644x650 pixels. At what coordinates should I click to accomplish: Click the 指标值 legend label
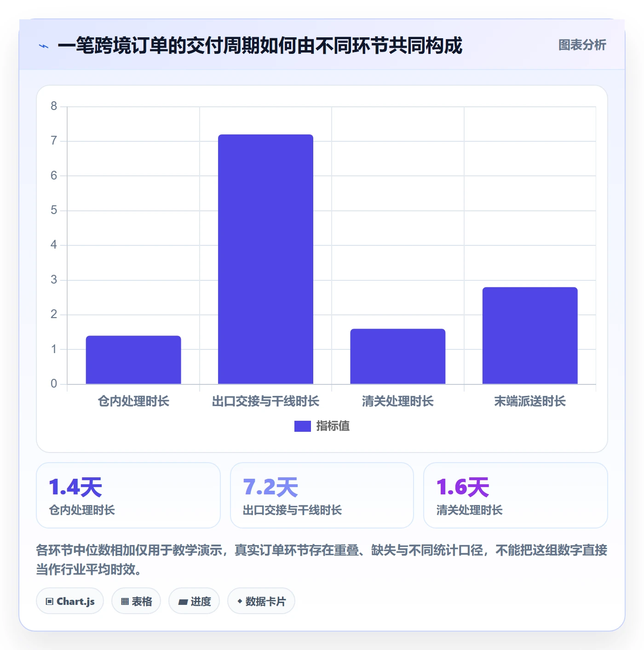[333, 426]
